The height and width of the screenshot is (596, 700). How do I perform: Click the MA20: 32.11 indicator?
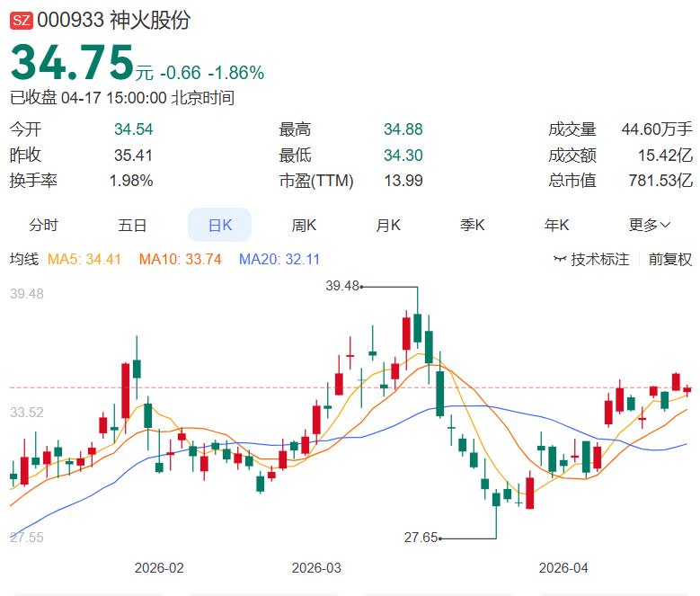pyautogui.click(x=279, y=259)
